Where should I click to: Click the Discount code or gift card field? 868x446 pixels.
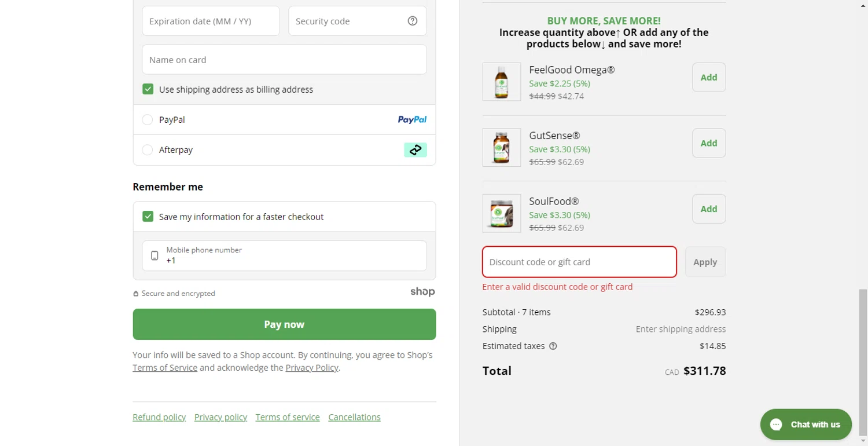point(579,262)
